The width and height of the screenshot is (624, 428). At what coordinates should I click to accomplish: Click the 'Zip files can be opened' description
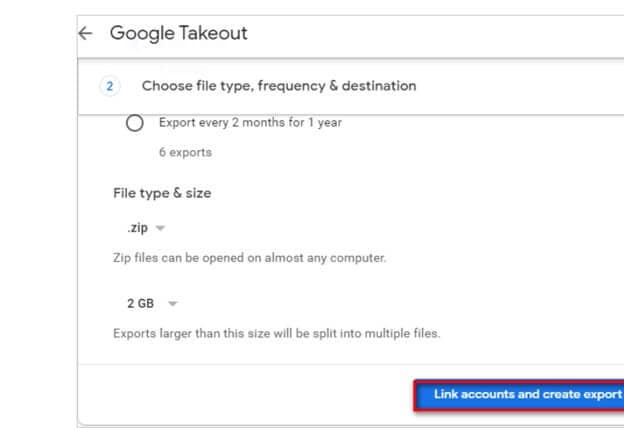[249, 258]
